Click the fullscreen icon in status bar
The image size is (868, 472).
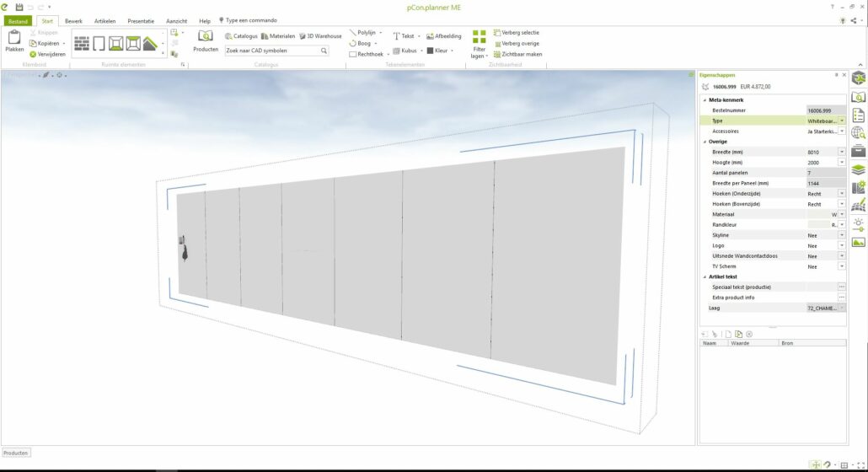click(860, 465)
